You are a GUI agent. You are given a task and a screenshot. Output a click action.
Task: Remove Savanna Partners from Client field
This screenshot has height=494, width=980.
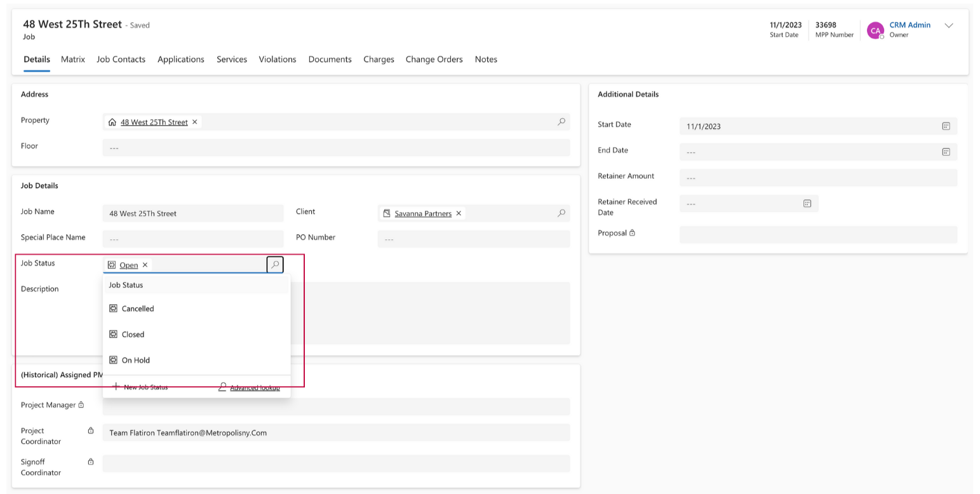pyautogui.click(x=459, y=213)
